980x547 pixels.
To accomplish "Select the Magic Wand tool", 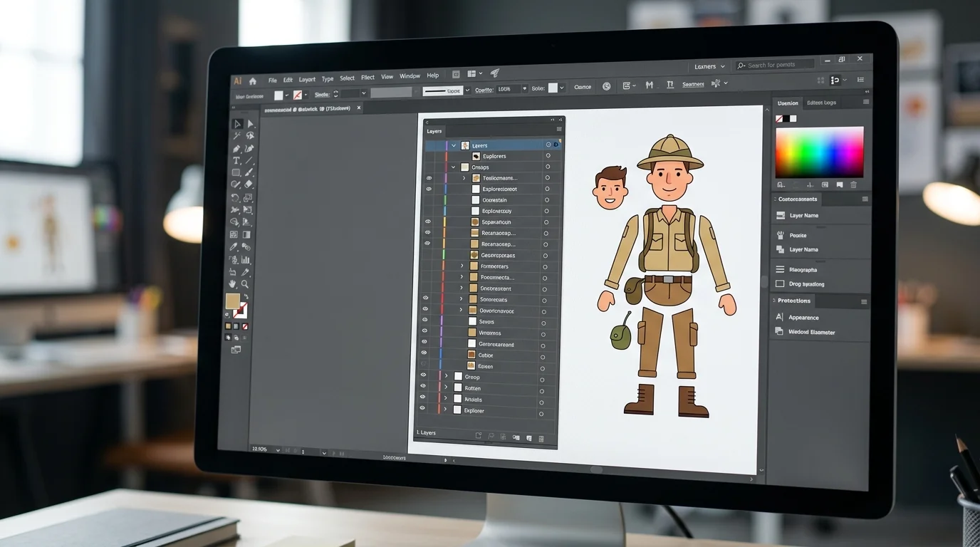I will pyautogui.click(x=237, y=136).
